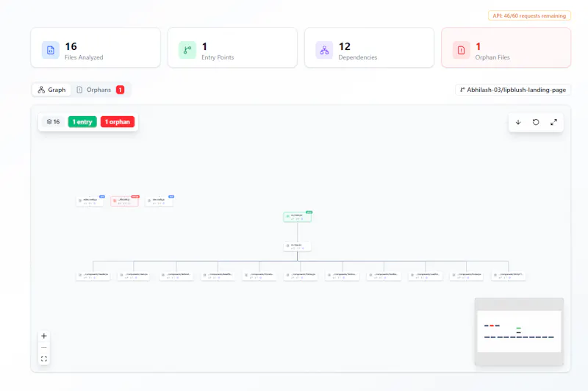Click the Dependencies network icon
The image size is (588, 391).
(x=324, y=50)
